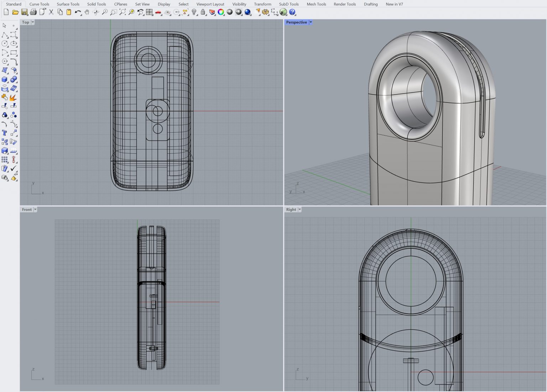
Task: Toggle the Hide objects light bulb
Action: [x=194, y=12]
